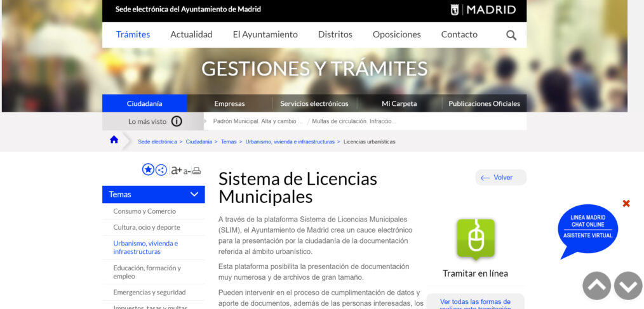
Task: Decrease text size with a- icon
Action: [187, 171]
